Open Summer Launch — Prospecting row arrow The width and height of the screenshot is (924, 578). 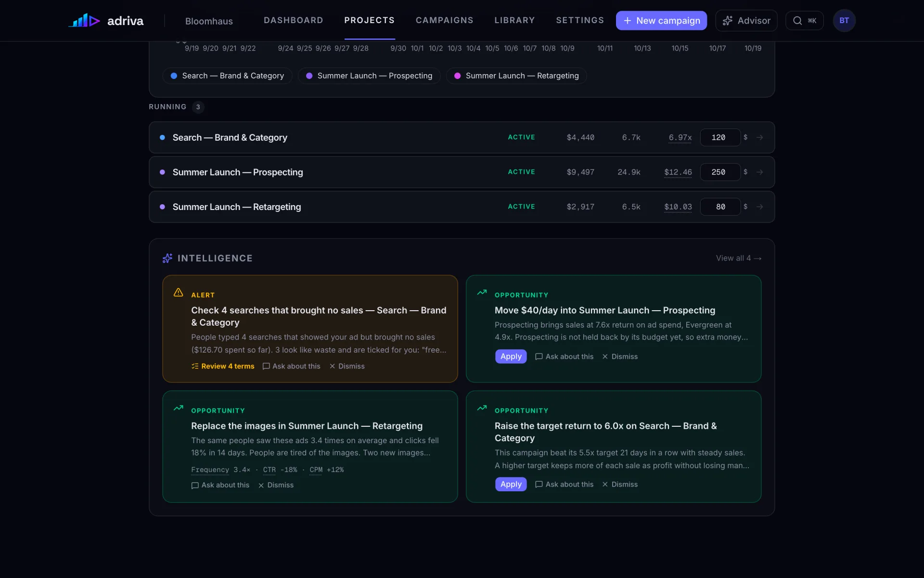click(759, 172)
